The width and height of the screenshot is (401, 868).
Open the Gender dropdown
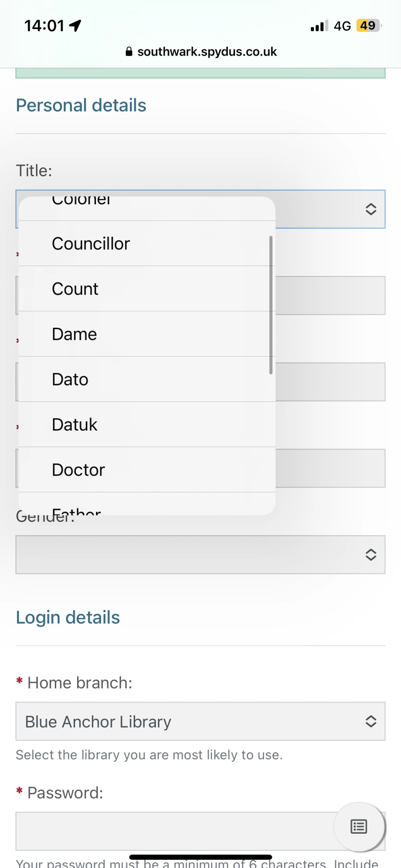tap(200, 554)
